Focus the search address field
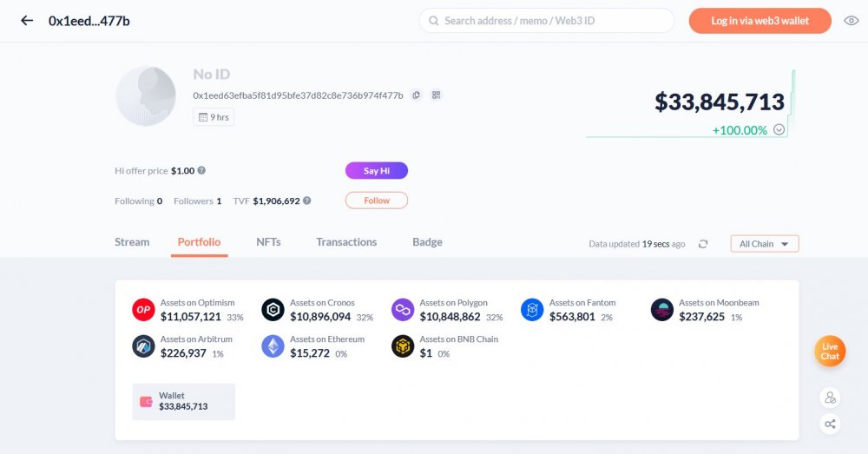868x454 pixels. [547, 21]
